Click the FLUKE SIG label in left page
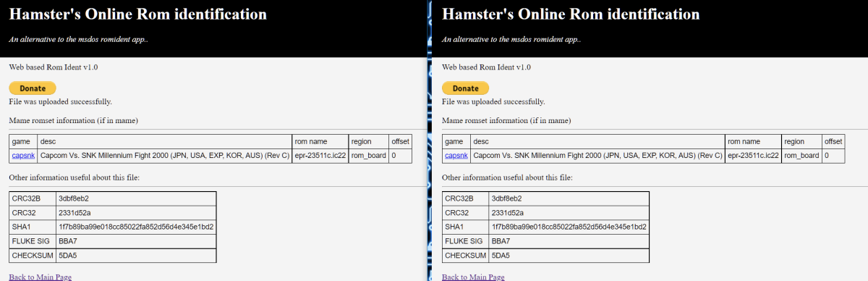The image size is (868, 281). click(33, 241)
